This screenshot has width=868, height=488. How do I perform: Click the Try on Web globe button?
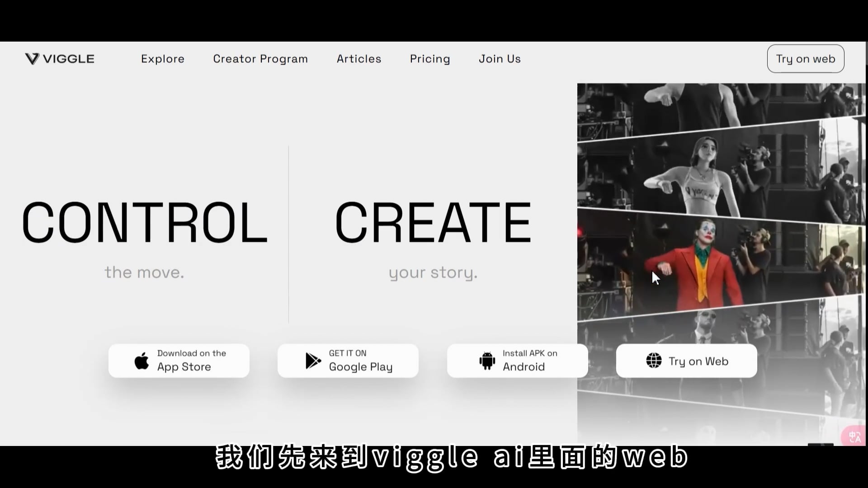pos(687,361)
